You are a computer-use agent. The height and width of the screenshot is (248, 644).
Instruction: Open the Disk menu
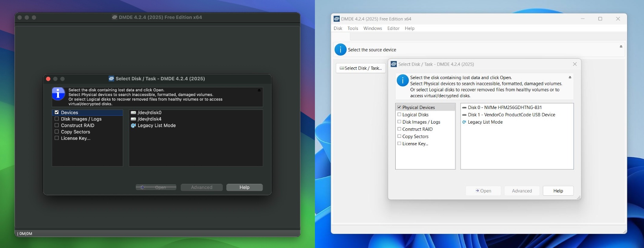point(338,28)
